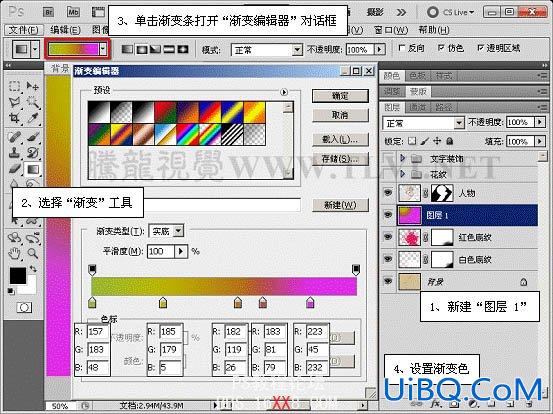This screenshot has height=414, width=553.
Task: Switch to the 色板 panel tab
Action: 418,76
